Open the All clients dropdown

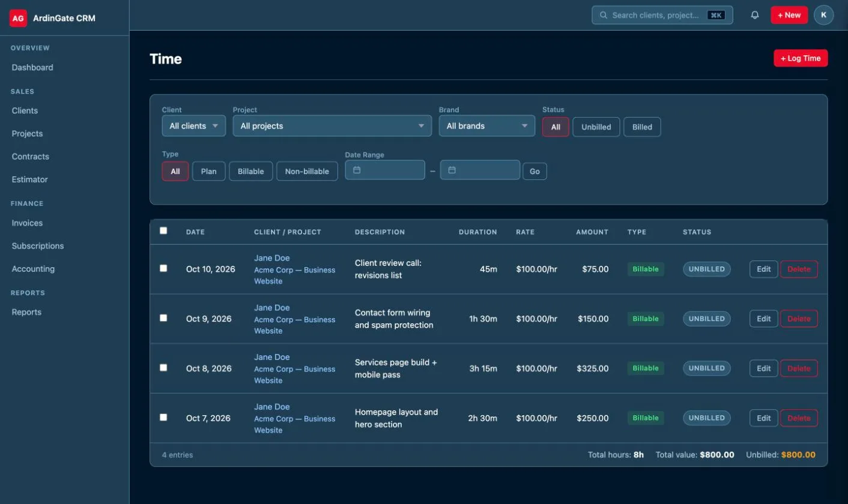pos(194,126)
